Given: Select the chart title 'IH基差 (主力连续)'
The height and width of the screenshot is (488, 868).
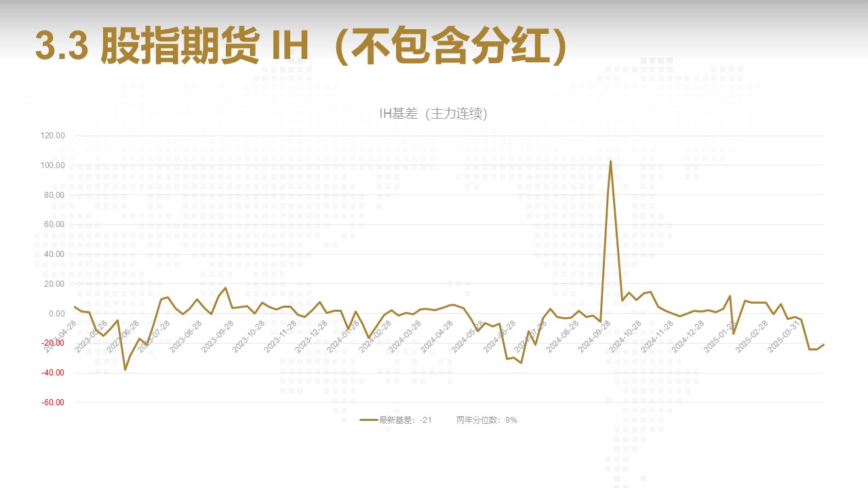Looking at the screenshot, I should tap(433, 114).
